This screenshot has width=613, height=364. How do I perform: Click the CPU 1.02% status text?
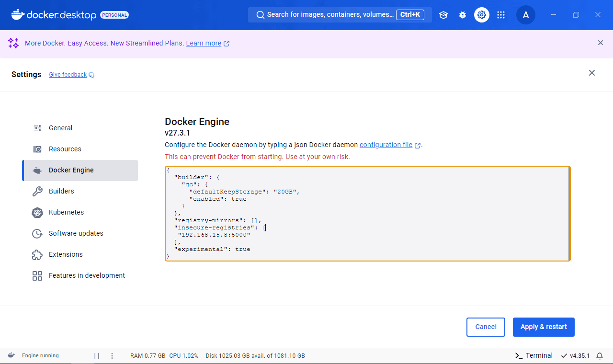[184, 356]
